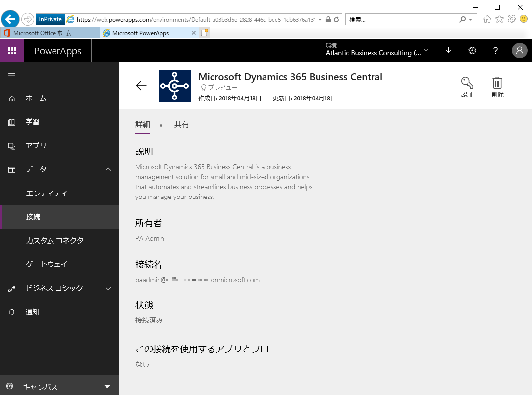Open PowerApps settings gear in header
The width and height of the screenshot is (532, 395).
472,50
